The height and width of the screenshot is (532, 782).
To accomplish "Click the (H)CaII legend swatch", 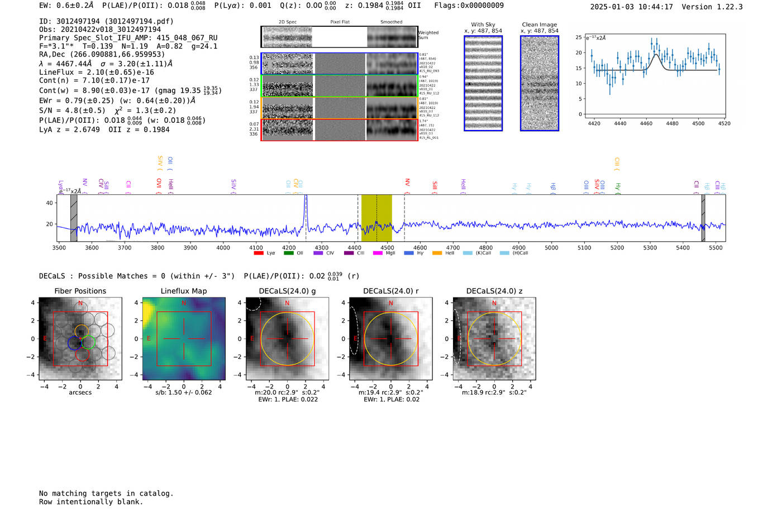I will 504,253.
